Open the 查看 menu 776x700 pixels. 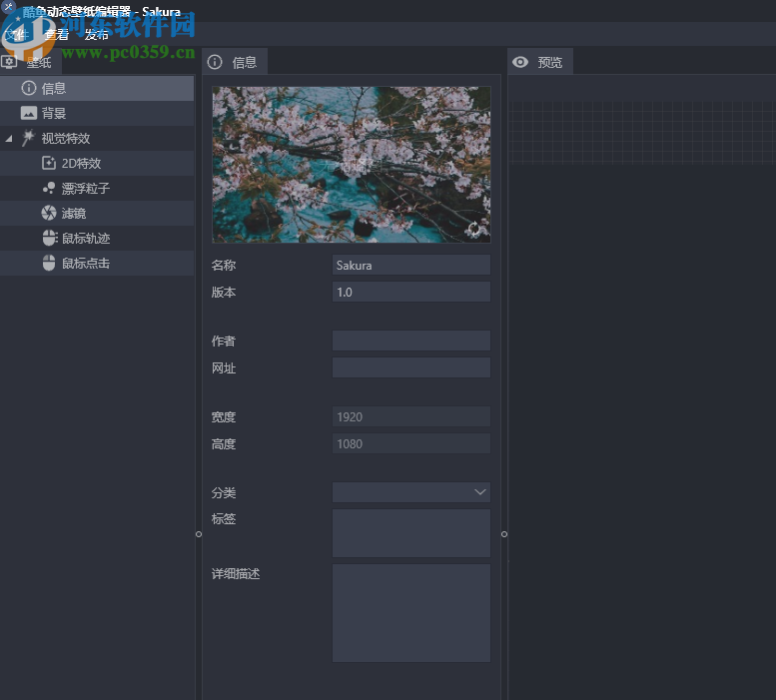pyautogui.click(x=56, y=35)
